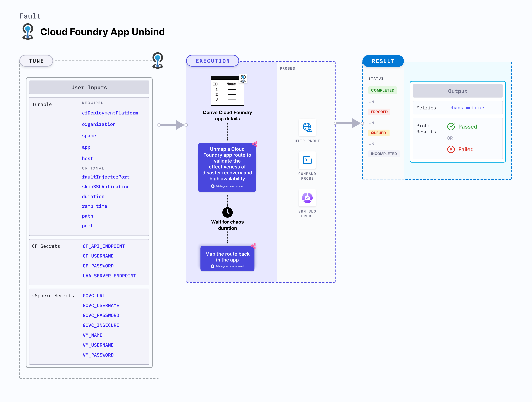
Task: Click the 'Cloud Foundry App Unbind' title
Action: [x=103, y=32]
